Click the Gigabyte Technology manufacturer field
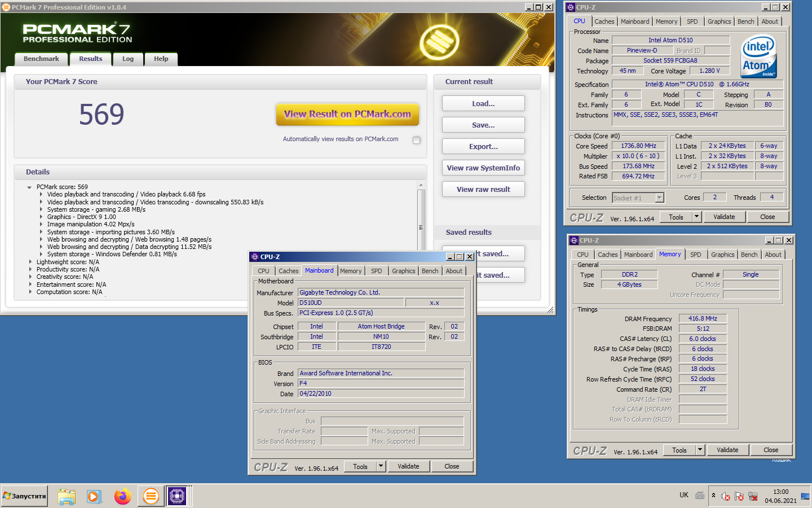Image resolution: width=812 pixels, height=508 pixels. tap(381, 292)
